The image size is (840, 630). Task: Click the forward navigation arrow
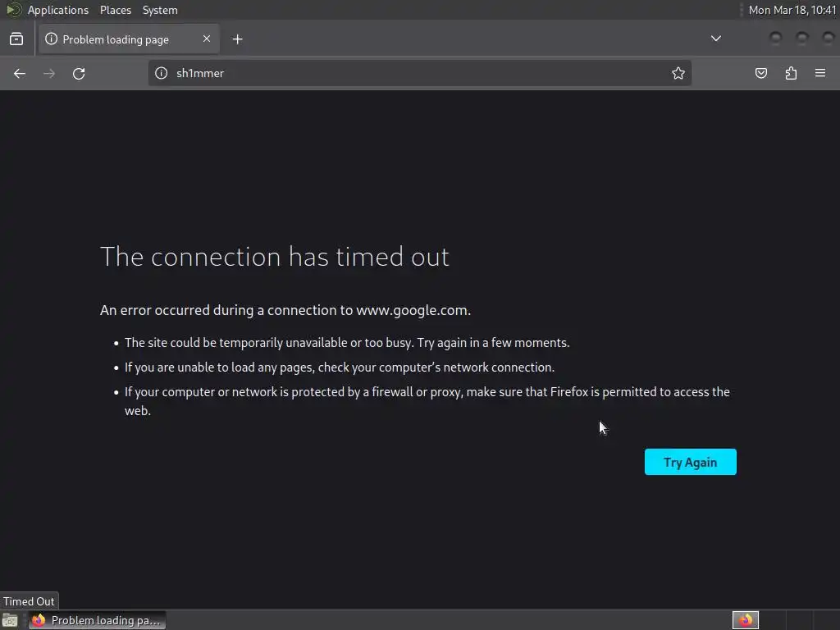(49, 73)
